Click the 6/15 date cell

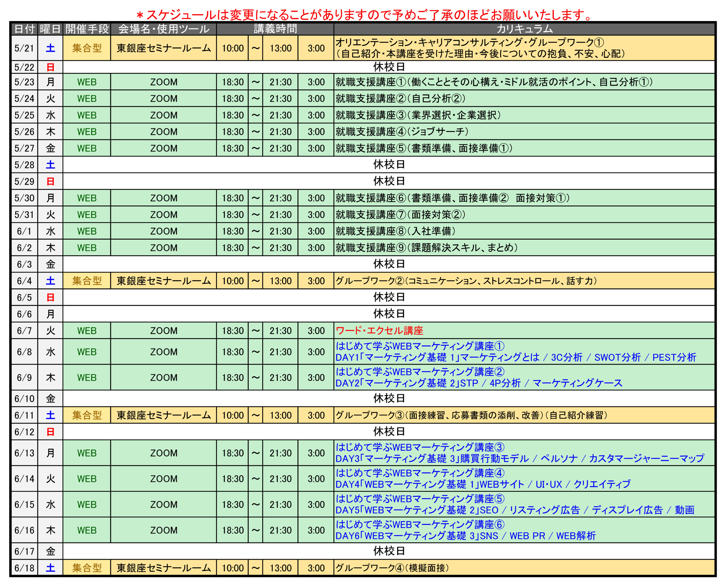(x=24, y=504)
